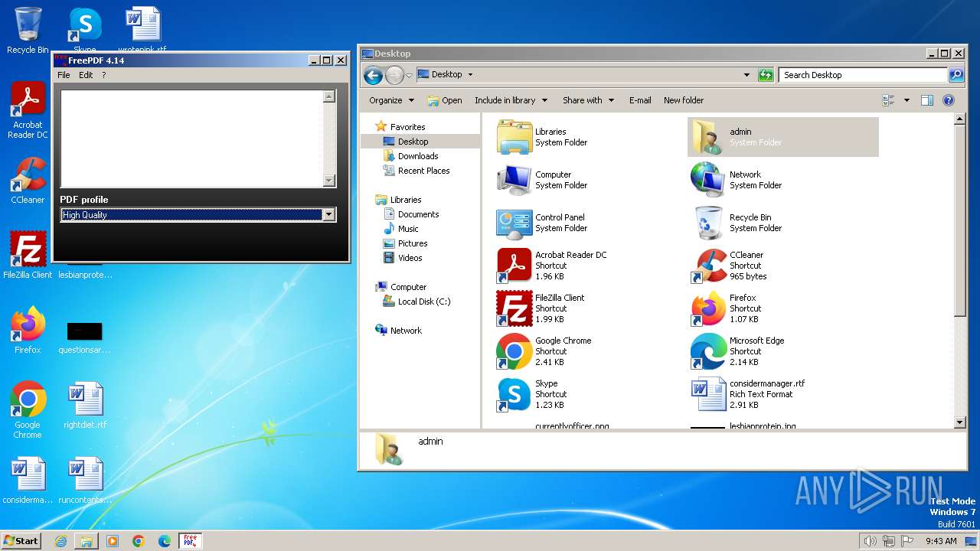Select runcontents file on the desktop
This screenshot has height=551, width=980.
pyautogui.click(x=85, y=481)
